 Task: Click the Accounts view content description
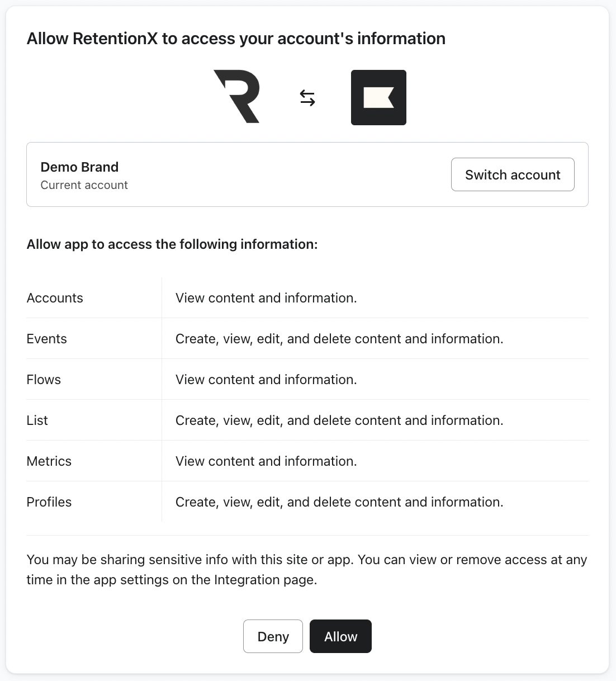click(266, 298)
